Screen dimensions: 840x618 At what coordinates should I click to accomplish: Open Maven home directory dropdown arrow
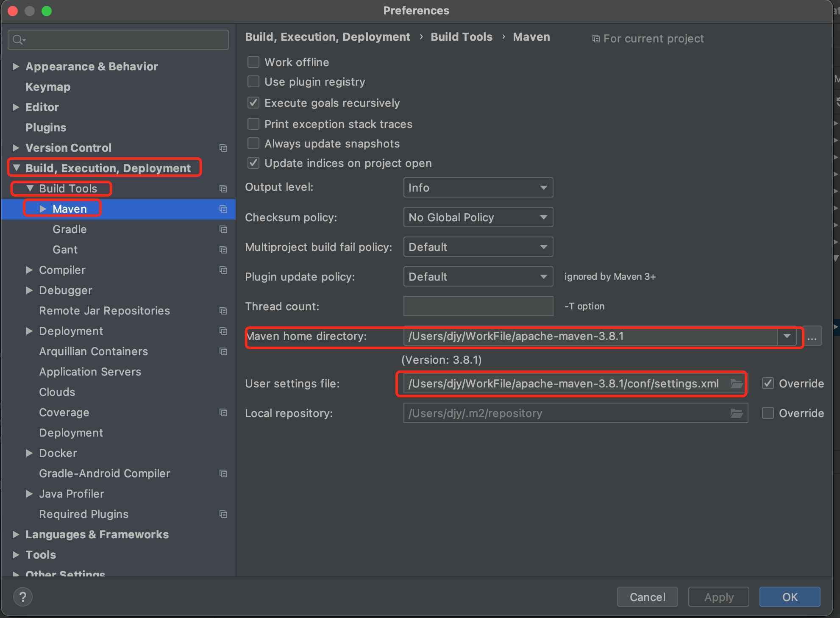(x=787, y=337)
